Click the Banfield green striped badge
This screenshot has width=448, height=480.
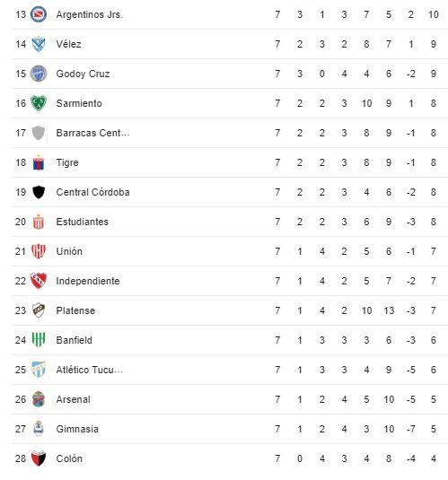tap(39, 340)
